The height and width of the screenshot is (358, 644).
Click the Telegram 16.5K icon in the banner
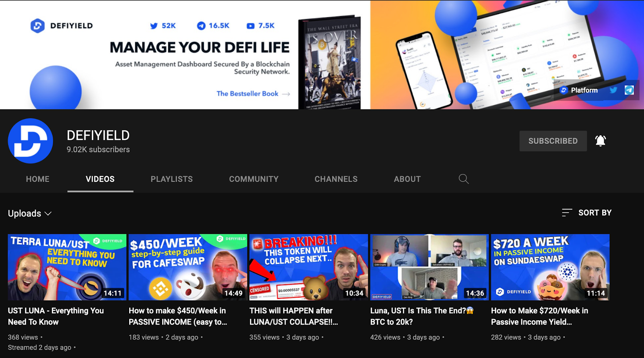click(x=201, y=26)
